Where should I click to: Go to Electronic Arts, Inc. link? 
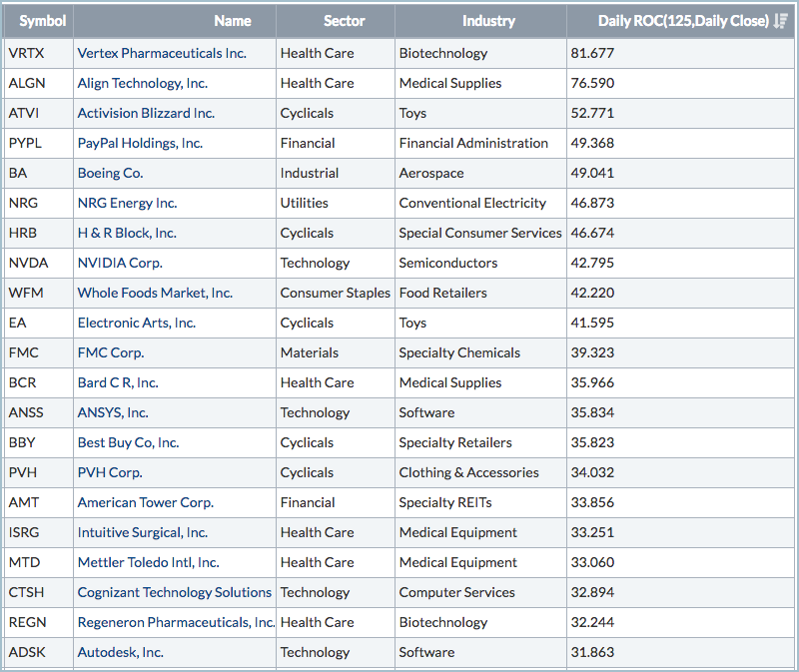pos(137,323)
